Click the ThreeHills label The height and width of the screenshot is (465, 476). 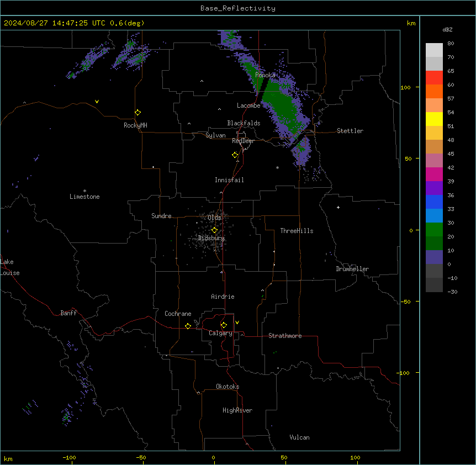click(297, 231)
